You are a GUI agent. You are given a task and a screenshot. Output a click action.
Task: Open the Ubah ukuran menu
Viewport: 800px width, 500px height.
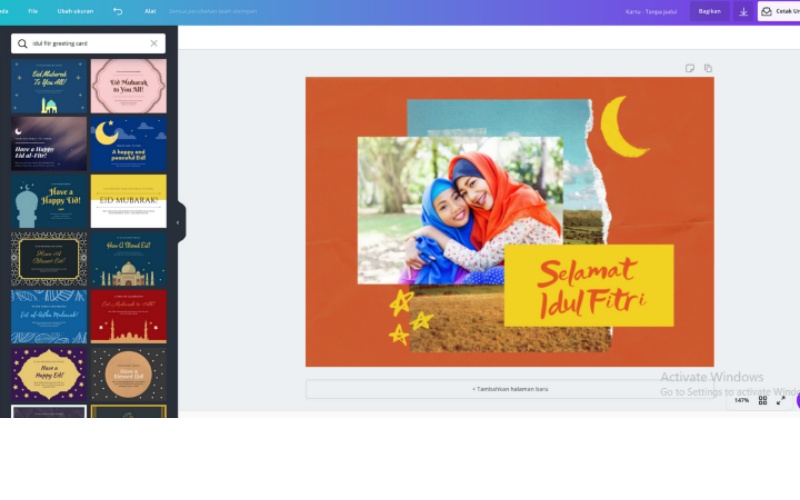tap(75, 11)
